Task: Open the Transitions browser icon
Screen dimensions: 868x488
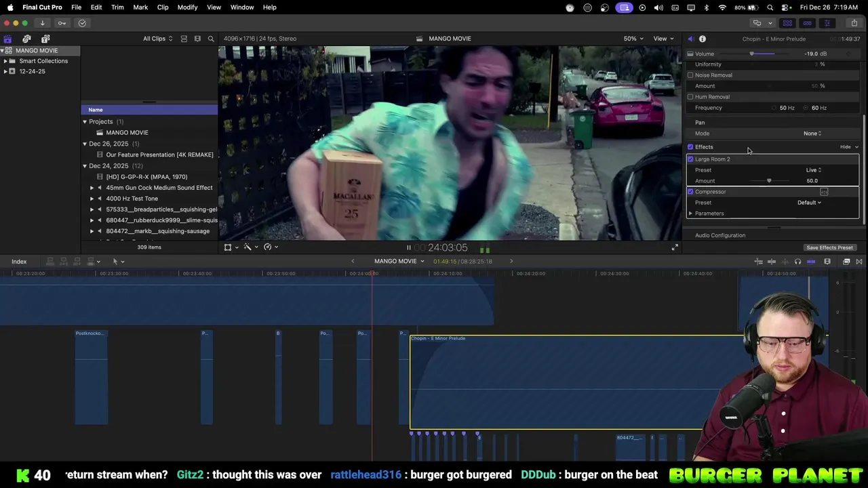Action: [859, 262]
